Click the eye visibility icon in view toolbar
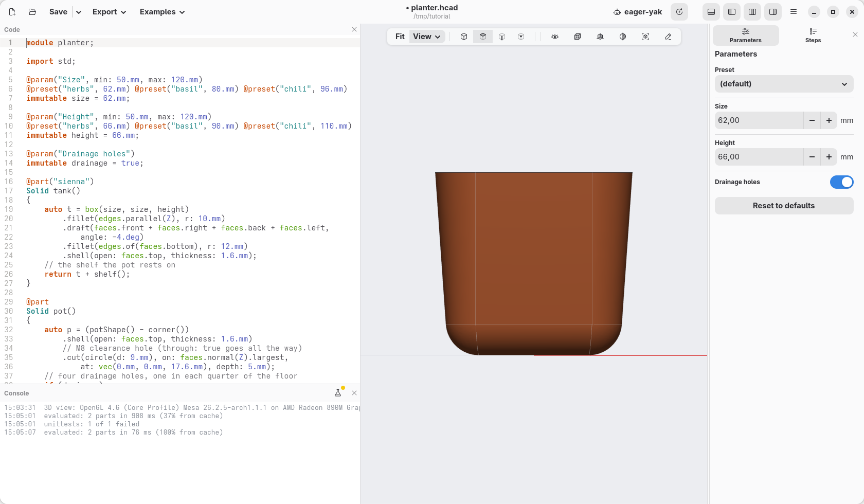 [x=555, y=37]
